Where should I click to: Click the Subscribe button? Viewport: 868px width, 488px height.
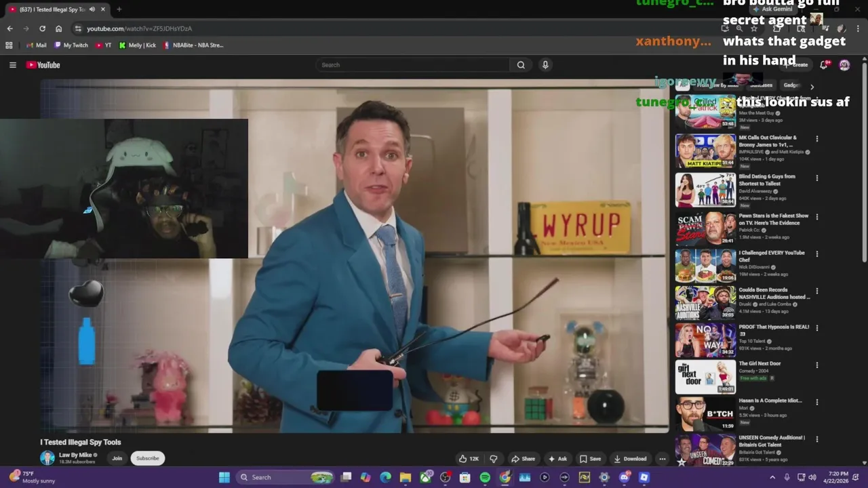147,458
